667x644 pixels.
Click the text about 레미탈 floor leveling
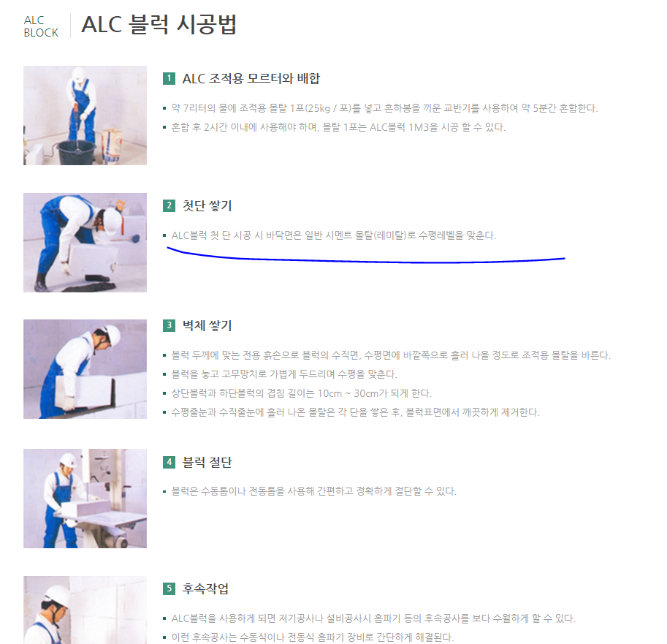click(x=333, y=235)
